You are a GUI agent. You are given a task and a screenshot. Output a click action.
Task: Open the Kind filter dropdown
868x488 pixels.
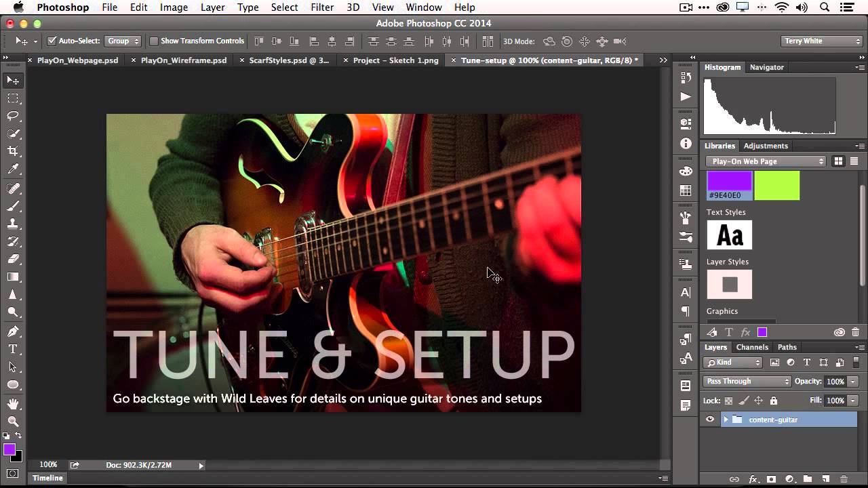pos(732,363)
